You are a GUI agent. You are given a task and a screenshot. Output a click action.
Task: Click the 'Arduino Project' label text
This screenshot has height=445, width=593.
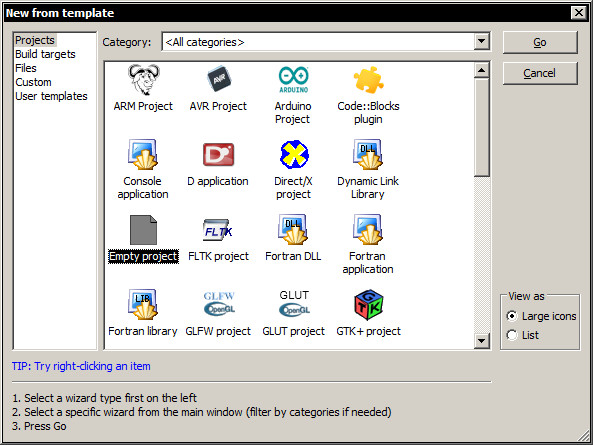point(293,113)
